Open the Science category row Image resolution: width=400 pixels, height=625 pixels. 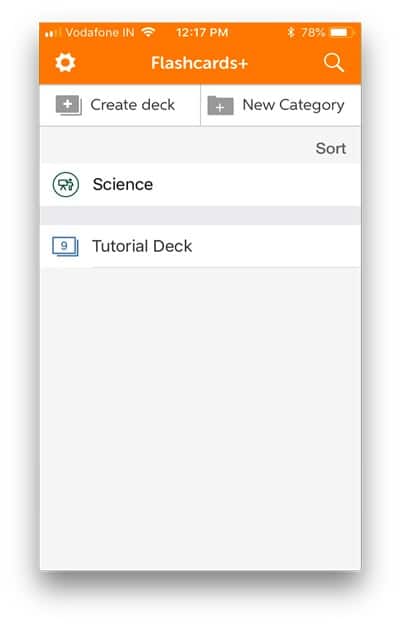click(x=200, y=185)
